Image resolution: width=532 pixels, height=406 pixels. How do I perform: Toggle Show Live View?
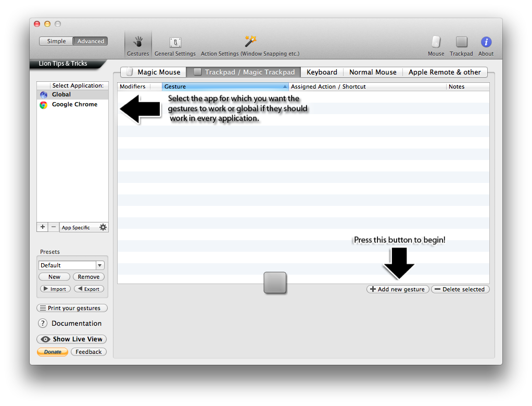click(72, 339)
